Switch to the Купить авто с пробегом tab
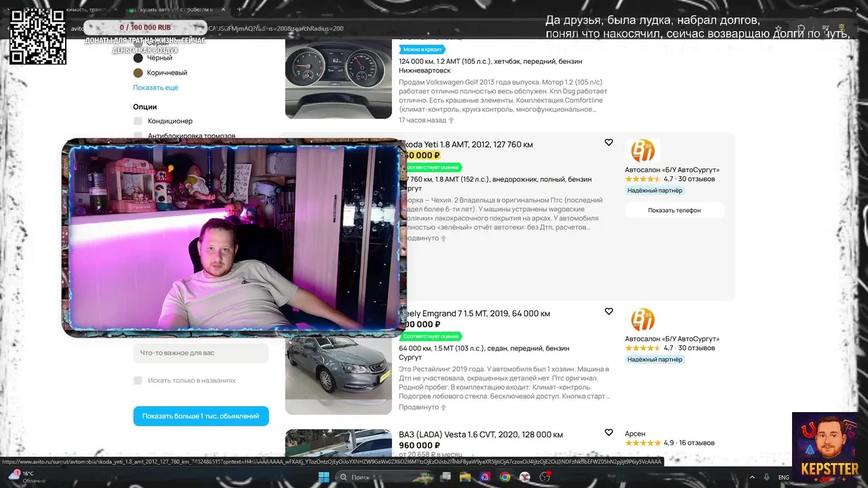The image size is (868, 488). coord(175,9)
